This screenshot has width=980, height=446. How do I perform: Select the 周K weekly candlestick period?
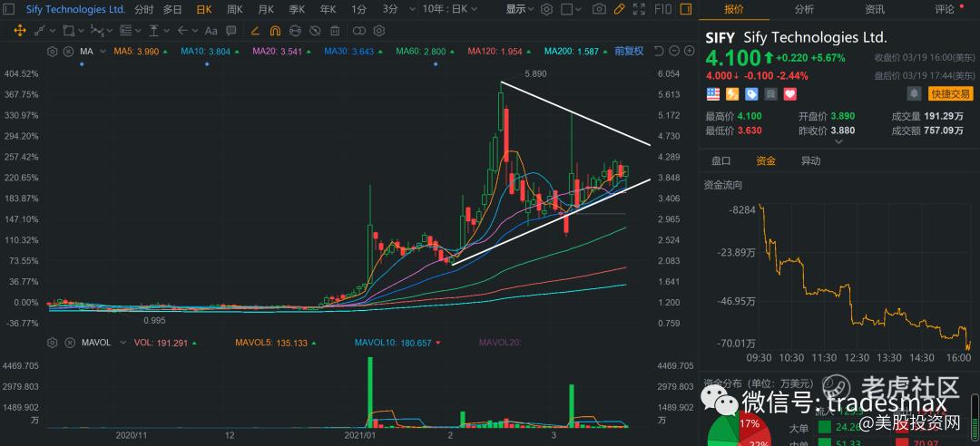(x=235, y=9)
